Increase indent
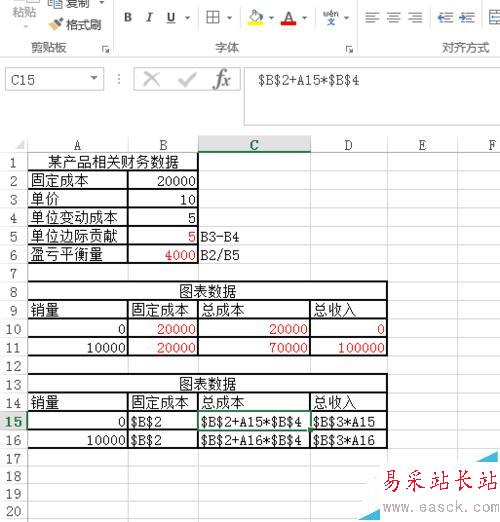The image size is (500, 522). coord(467,17)
